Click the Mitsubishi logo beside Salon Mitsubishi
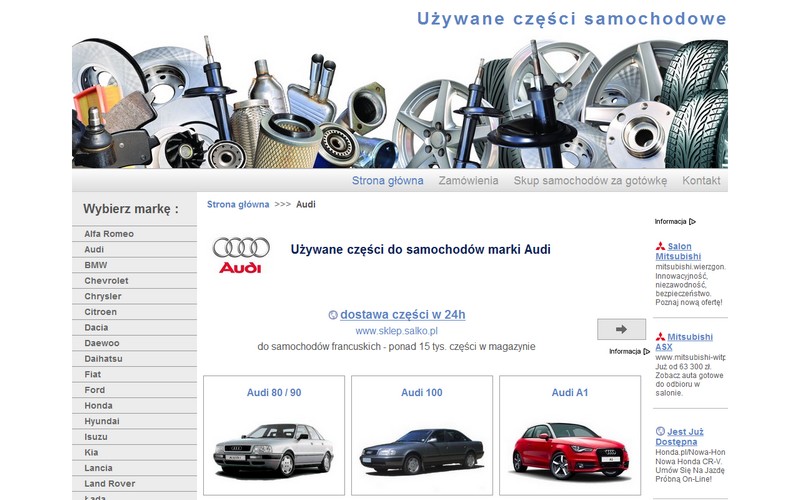Image resolution: width=800 pixels, height=500 pixels. (x=660, y=247)
